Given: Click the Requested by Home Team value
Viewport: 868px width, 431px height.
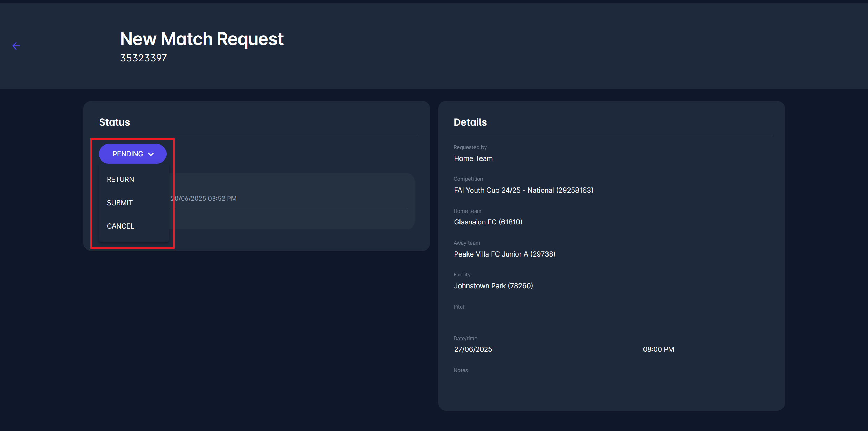Looking at the screenshot, I should [473, 158].
